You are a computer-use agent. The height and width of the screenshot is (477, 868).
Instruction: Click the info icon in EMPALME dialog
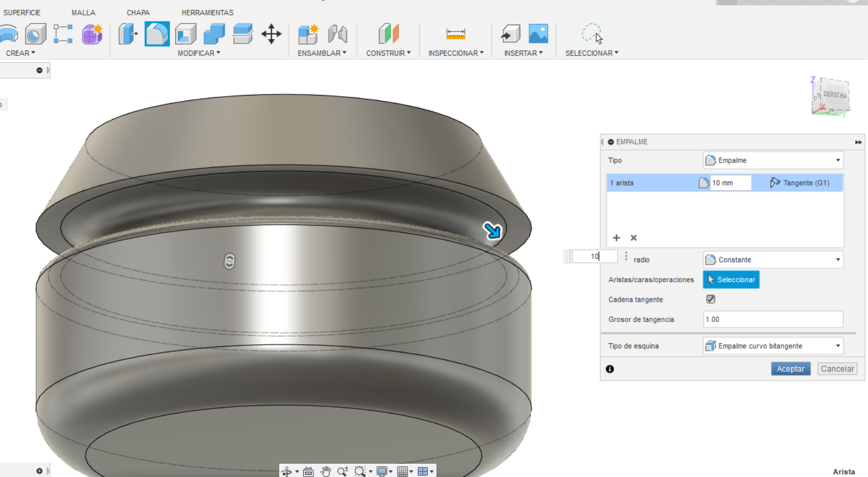click(610, 369)
